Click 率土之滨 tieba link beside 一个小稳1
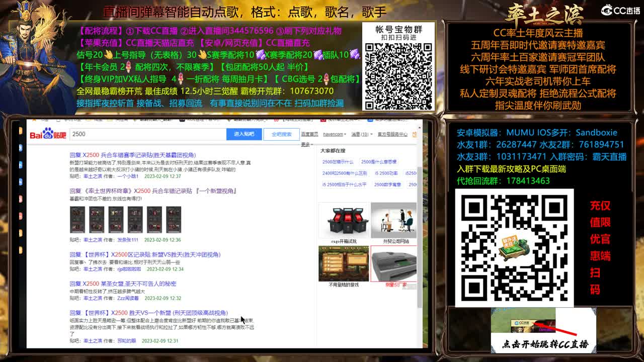The width and height of the screenshot is (644, 362). (x=93, y=176)
